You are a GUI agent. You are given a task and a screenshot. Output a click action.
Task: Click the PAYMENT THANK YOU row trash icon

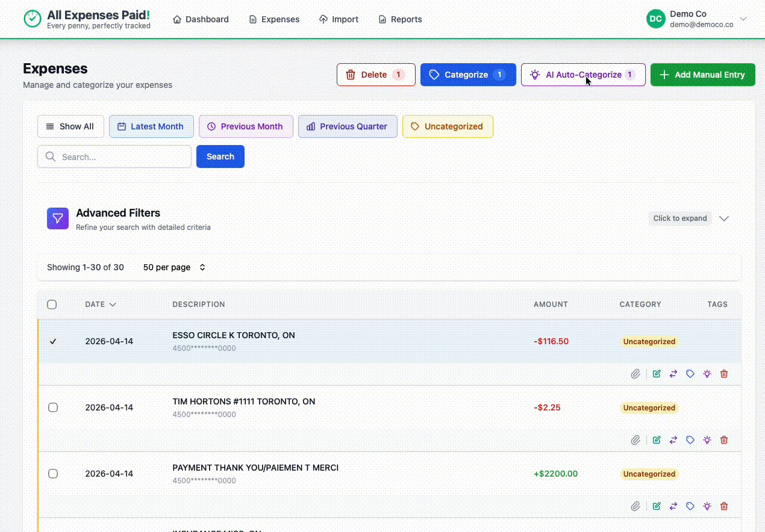[x=724, y=506]
